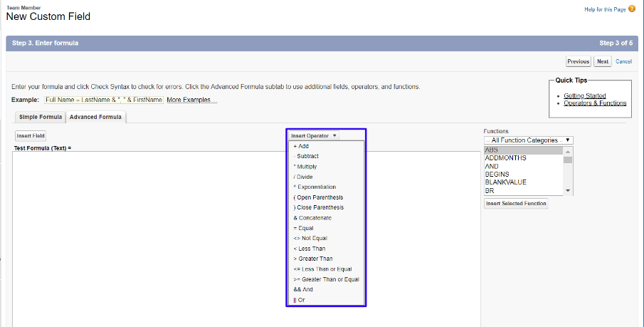This screenshot has width=644, height=327.
Task: Expand the All Function Categories combo box
Action: pyautogui.click(x=528, y=140)
